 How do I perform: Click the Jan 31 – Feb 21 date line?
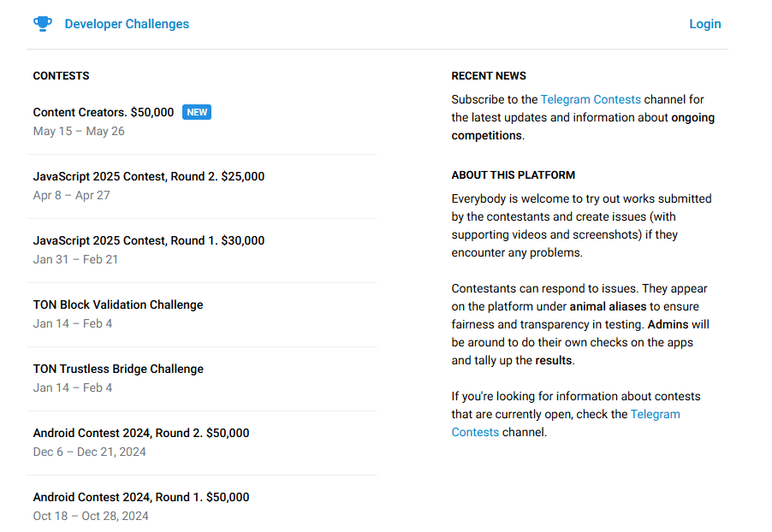click(x=75, y=259)
